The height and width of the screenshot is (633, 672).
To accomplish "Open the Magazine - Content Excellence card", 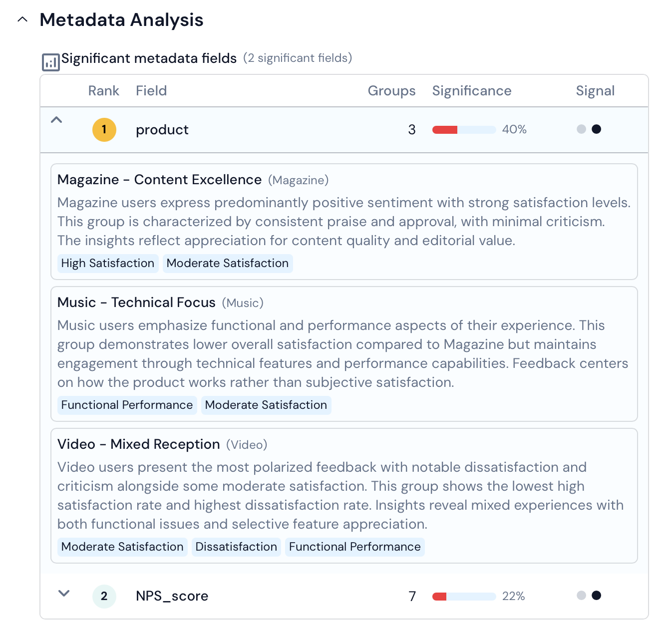I will click(159, 180).
